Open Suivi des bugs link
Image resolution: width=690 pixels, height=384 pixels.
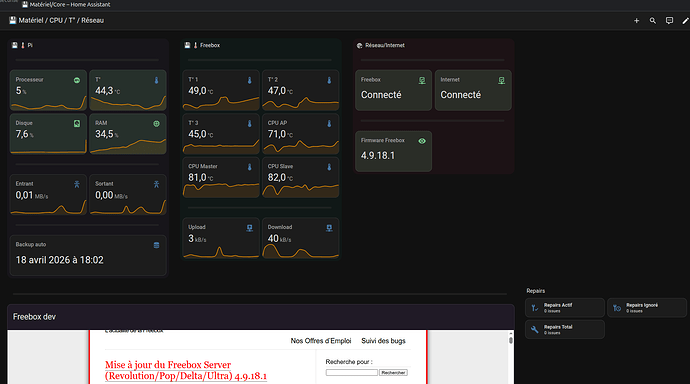383,341
